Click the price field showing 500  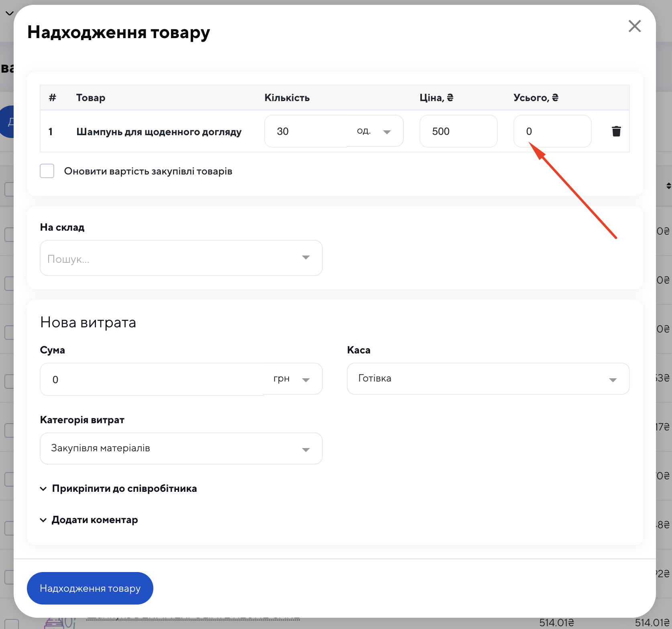coord(458,131)
